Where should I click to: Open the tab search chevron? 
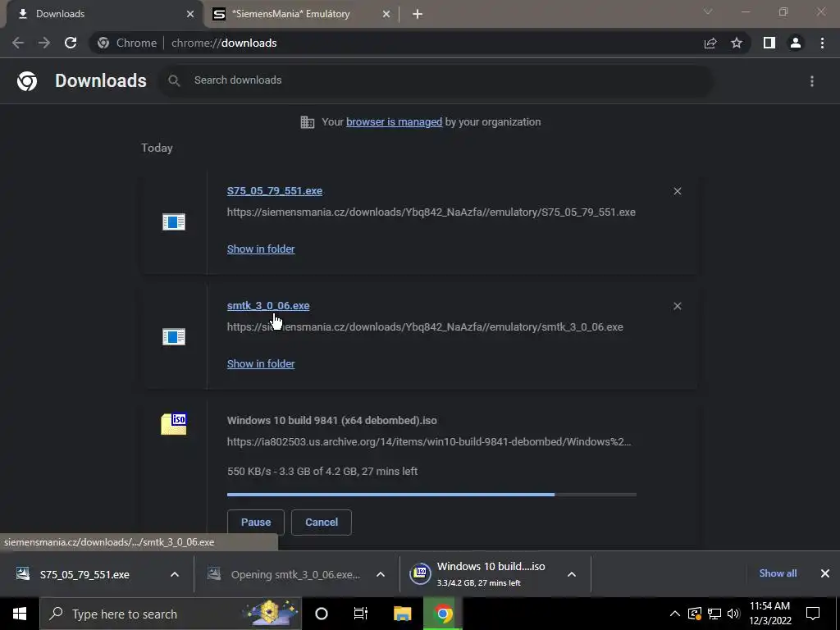[x=708, y=11]
